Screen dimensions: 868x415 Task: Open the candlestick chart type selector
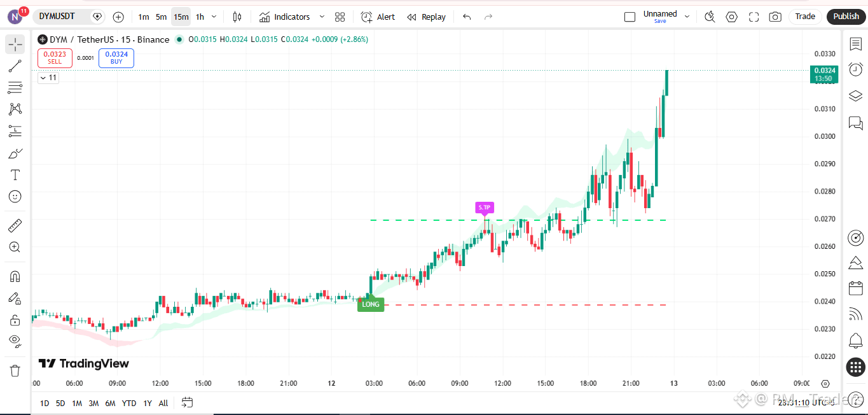tap(237, 17)
